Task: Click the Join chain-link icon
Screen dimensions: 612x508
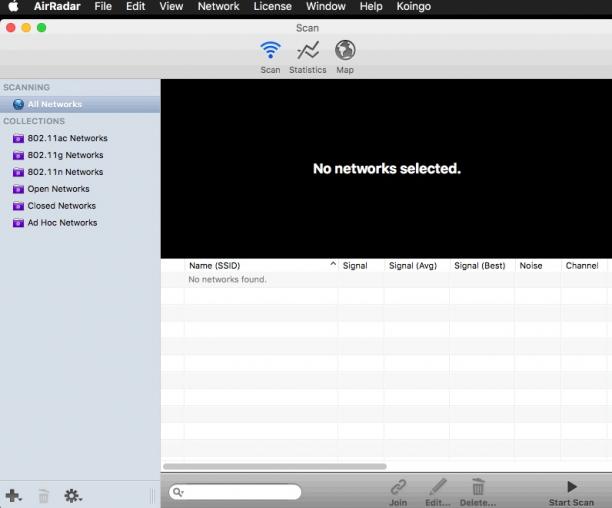Action: (x=398, y=487)
